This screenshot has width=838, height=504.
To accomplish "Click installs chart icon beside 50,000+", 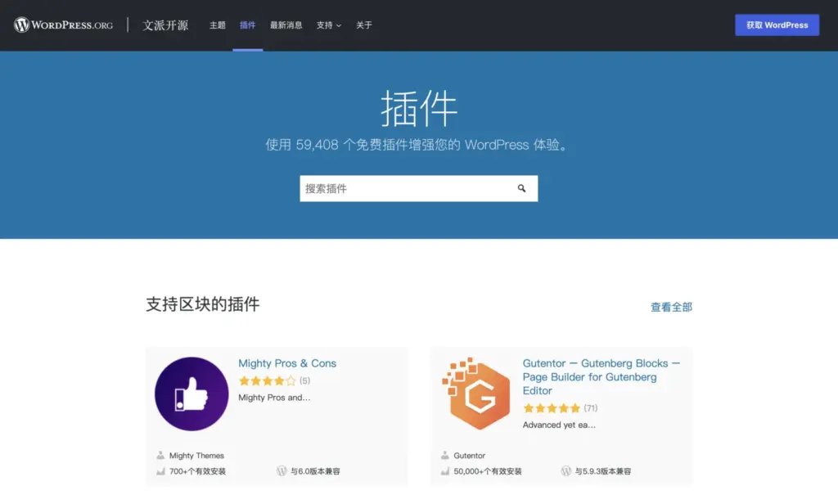I will (x=445, y=471).
